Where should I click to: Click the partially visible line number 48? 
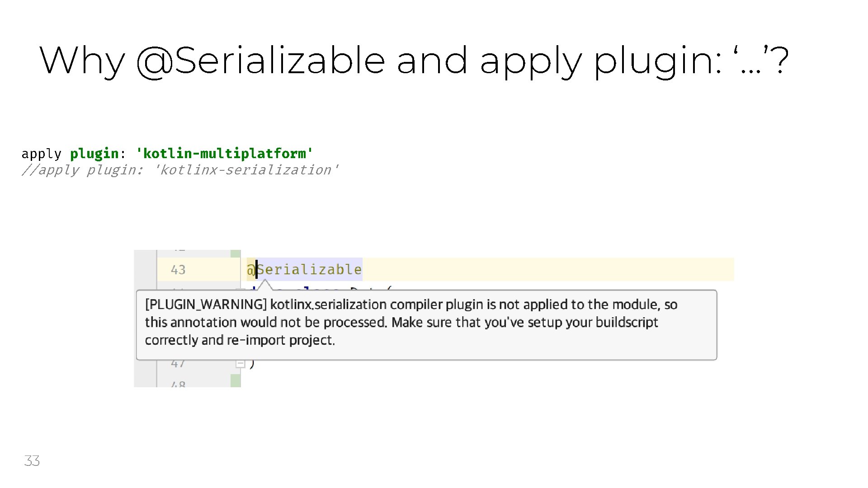[178, 384]
